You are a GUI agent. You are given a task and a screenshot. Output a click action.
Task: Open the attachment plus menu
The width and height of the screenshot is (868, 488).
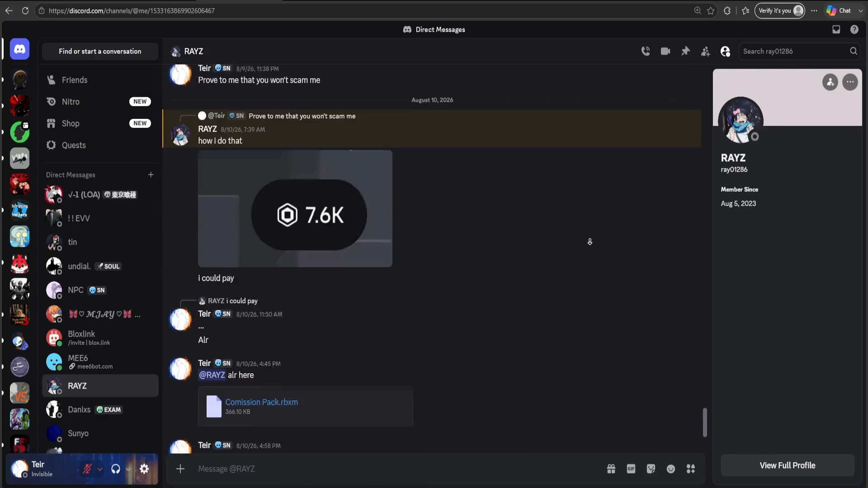click(180, 469)
